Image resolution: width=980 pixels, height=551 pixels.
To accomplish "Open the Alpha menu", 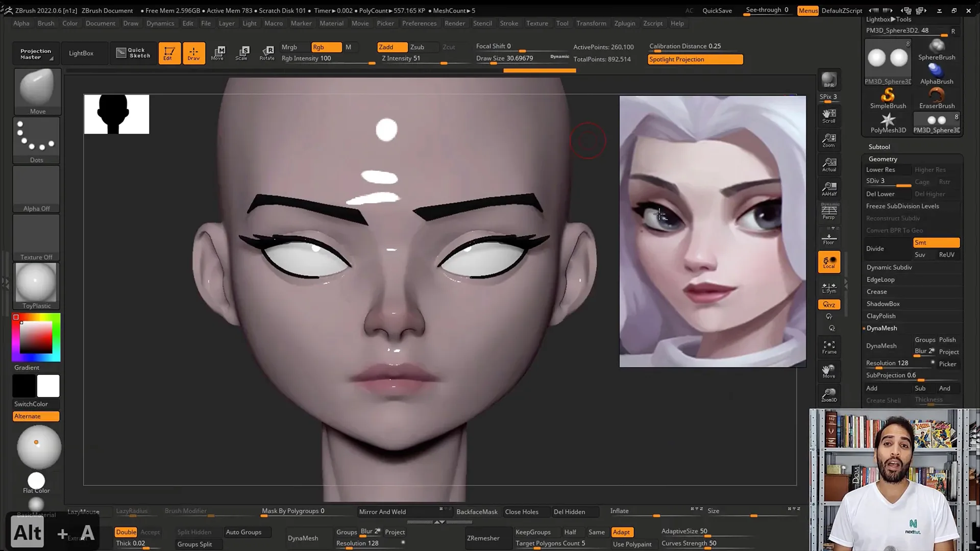I will point(21,23).
